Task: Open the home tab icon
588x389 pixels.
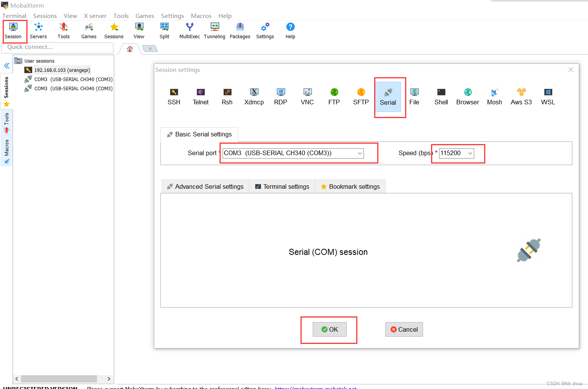Action: point(130,49)
